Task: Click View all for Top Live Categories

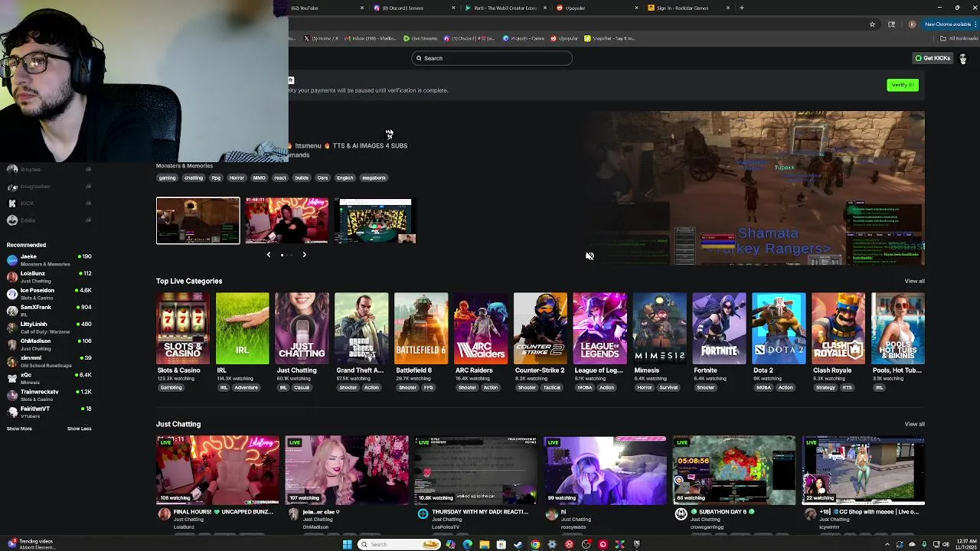Action: pyautogui.click(x=914, y=281)
